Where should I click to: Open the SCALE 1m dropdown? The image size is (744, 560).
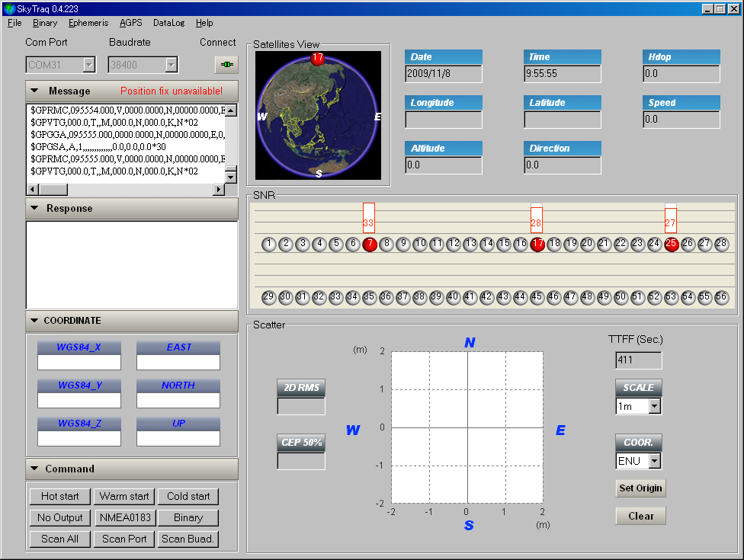tap(655, 406)
